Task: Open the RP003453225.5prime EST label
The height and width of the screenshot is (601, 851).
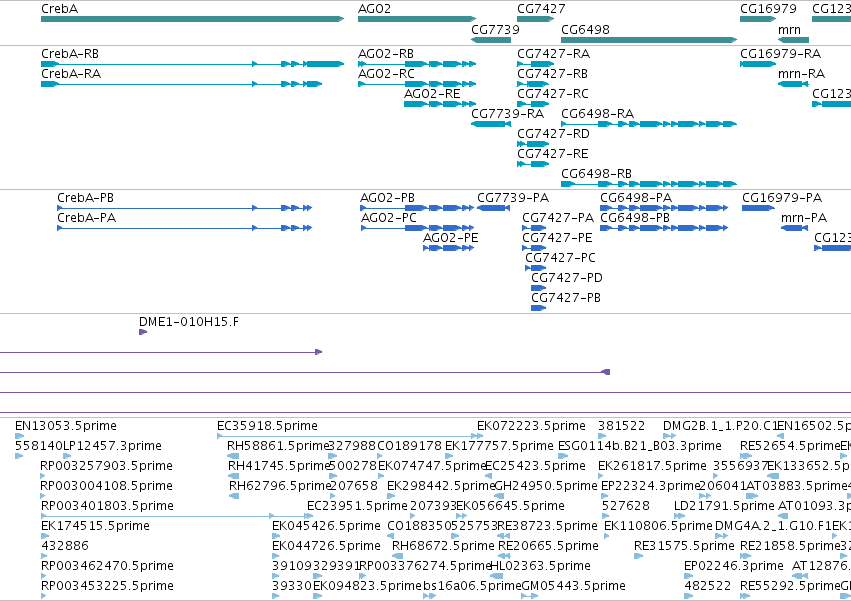Action: [107, 586]
